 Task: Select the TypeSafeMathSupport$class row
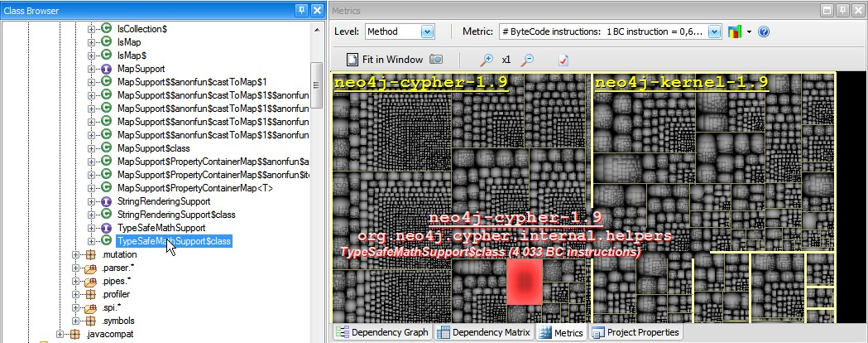point(174,241)
